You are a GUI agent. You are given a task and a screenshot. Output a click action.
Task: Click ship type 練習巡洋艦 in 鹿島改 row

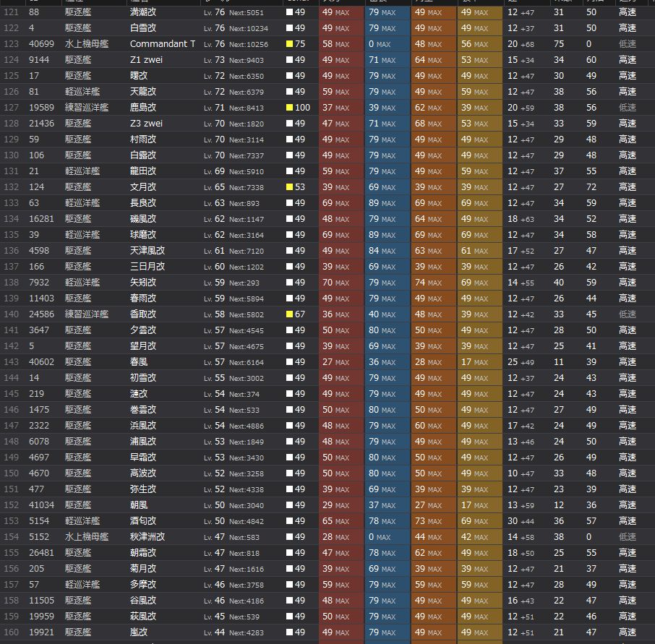click(87, 108)
